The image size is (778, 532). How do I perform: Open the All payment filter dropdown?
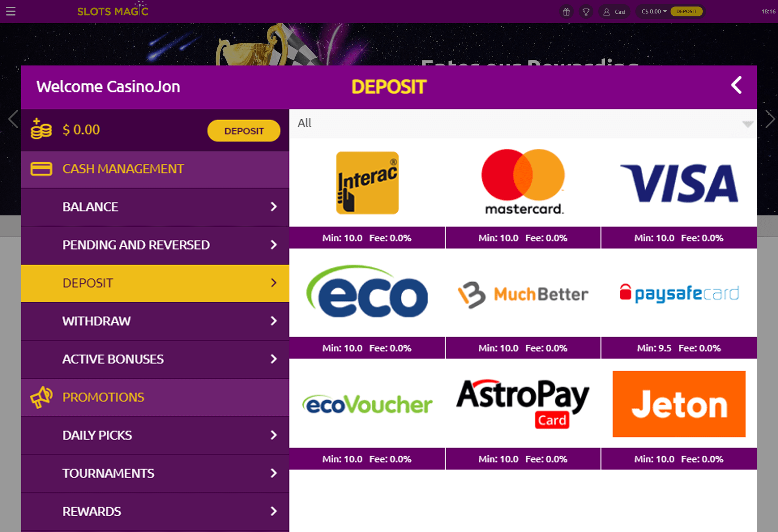[x=523, y=123]
